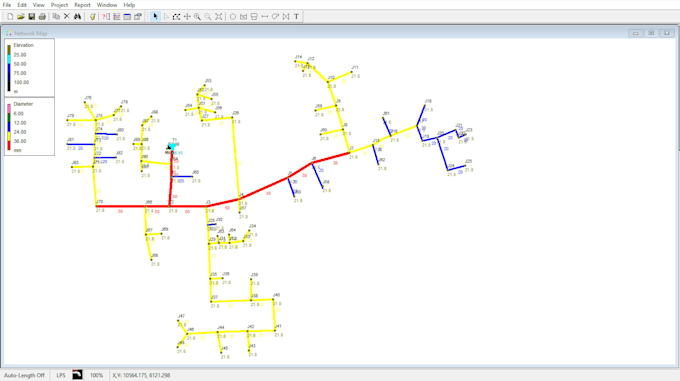Copy the network map to clipboard icon
This screenshot has width=680, height=381.
pos(56,16)
